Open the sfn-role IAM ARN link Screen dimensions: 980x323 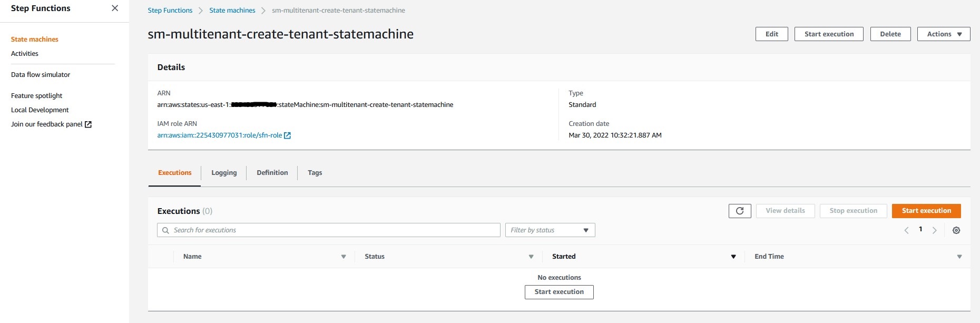[220, 135]
